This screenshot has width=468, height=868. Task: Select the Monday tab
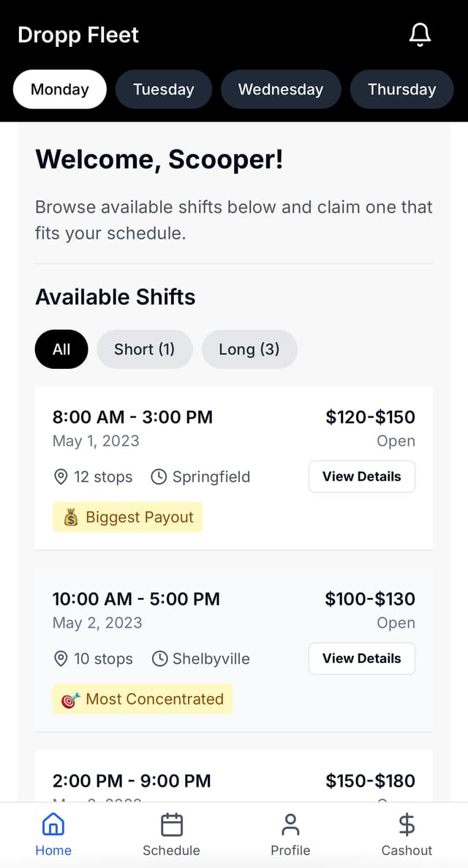[x=59, y=89]
